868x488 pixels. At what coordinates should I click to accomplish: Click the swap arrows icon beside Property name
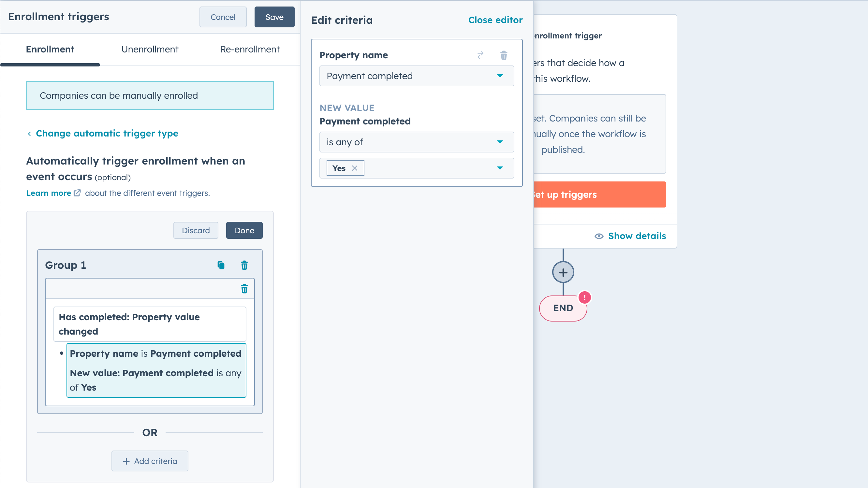[x=480, y=55]
